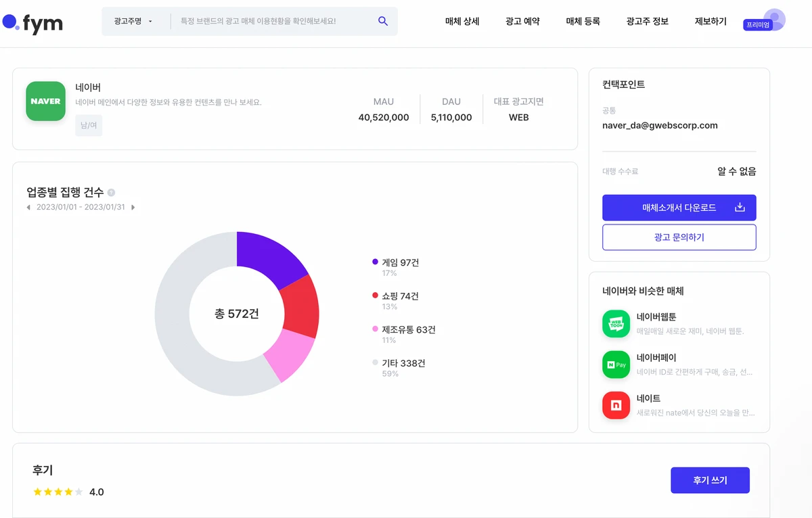The height and width of the screenshot is (518, 812).
Task: Click the download icon on 매체소개서 button
Action: pyautogui.click(x=740, y=208)
